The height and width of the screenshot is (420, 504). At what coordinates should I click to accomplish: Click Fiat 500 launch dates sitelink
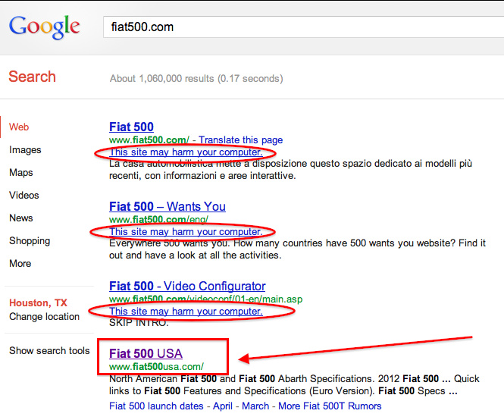coord(156,406)
